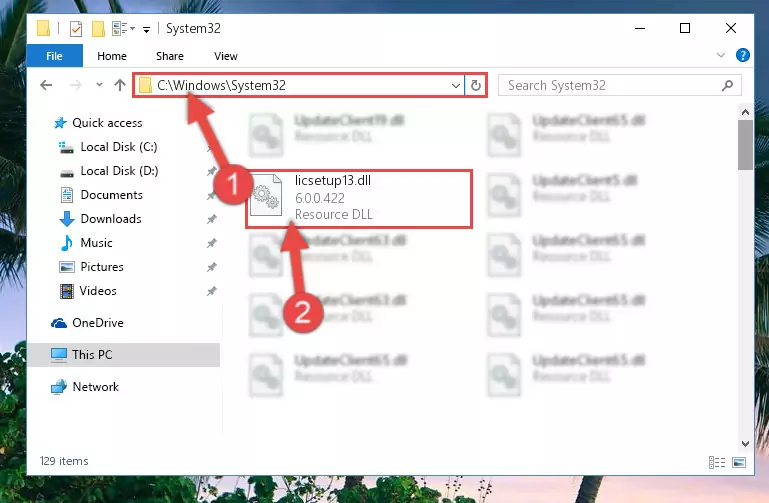Switch to the Share ribbon tab

pyautogui.click(x=170, y=56)
